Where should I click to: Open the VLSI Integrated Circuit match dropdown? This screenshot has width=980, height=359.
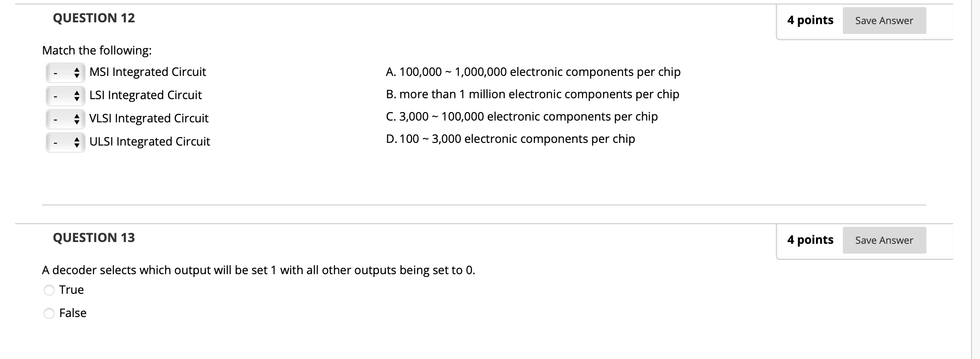tap(65, 118)
